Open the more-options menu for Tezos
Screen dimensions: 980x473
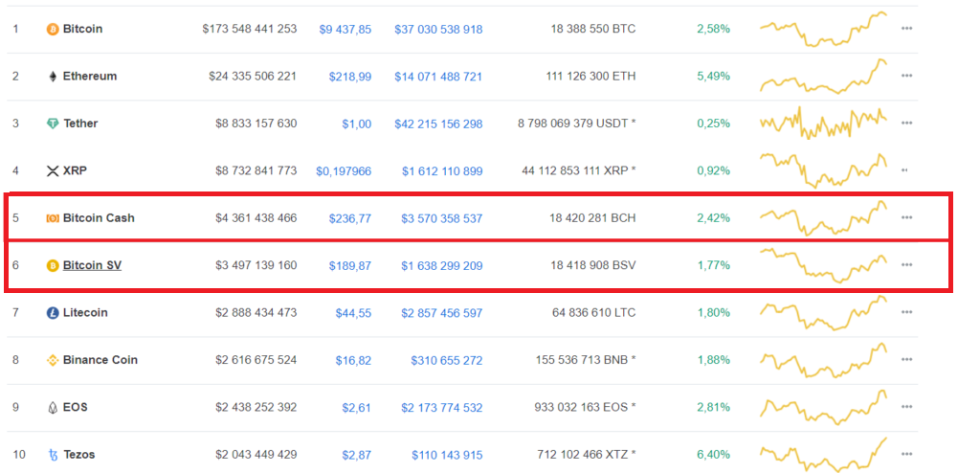[x=906, y=454]
